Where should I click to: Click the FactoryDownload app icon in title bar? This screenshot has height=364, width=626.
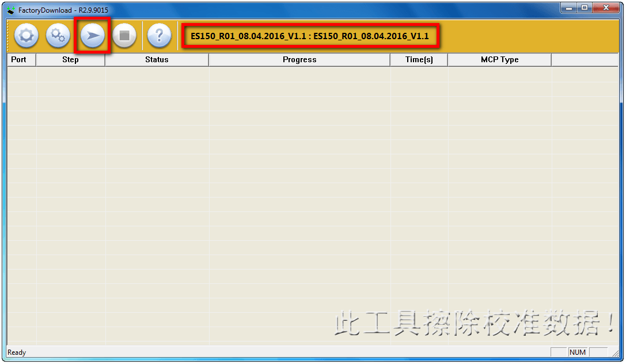point(11,10)
